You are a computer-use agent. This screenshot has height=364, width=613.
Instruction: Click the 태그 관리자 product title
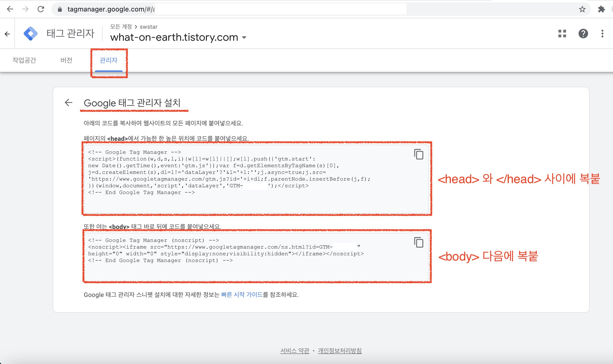tap(70, 33)
